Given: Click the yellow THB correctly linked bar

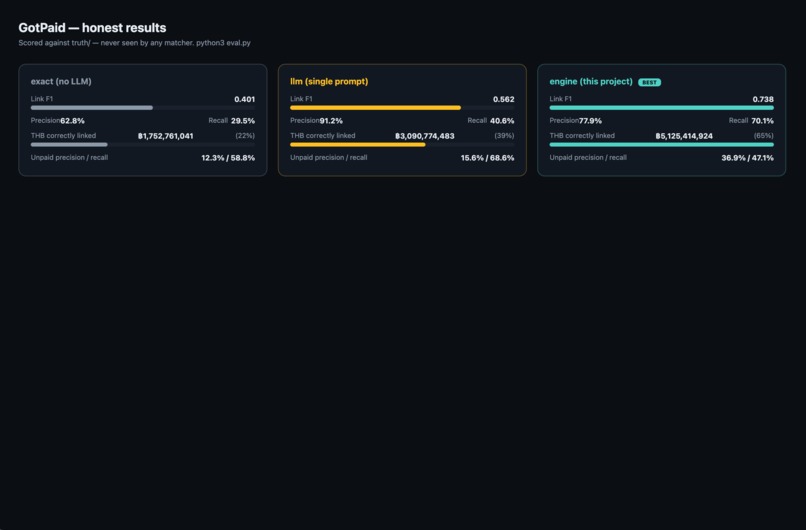Looking at the screenshot, I should 402,145.
